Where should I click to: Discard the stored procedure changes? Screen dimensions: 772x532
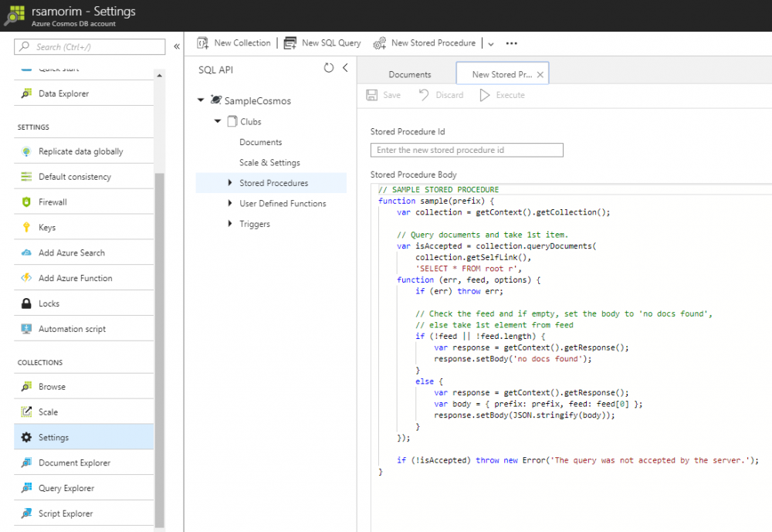(x=441, y=94)
